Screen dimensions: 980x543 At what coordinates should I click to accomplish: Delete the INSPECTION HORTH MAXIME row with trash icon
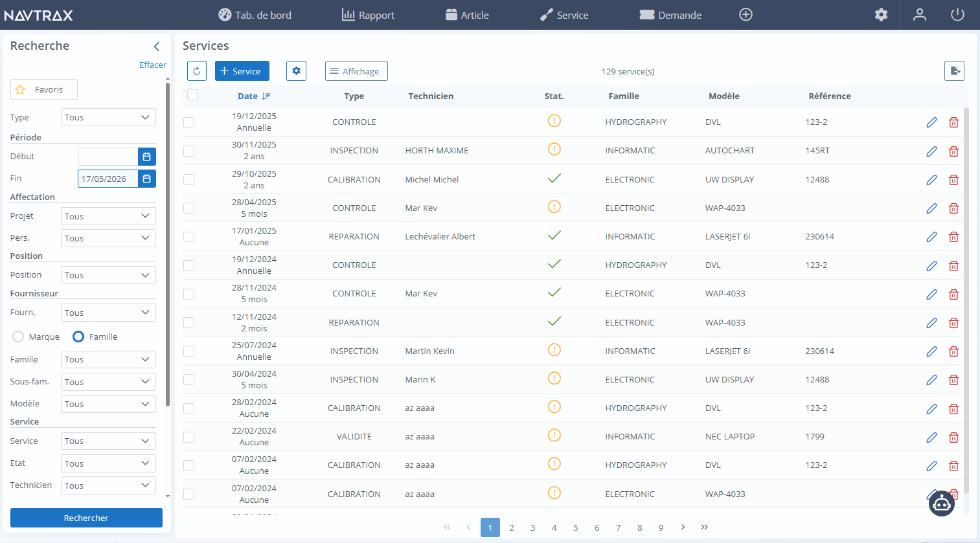click(x=953, y=151)
